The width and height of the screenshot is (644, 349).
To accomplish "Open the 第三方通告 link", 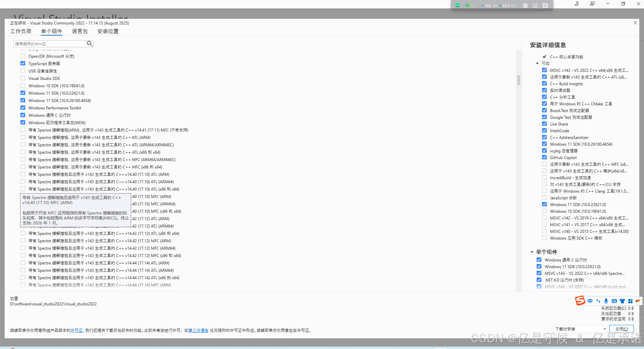I will pos(198,331).
